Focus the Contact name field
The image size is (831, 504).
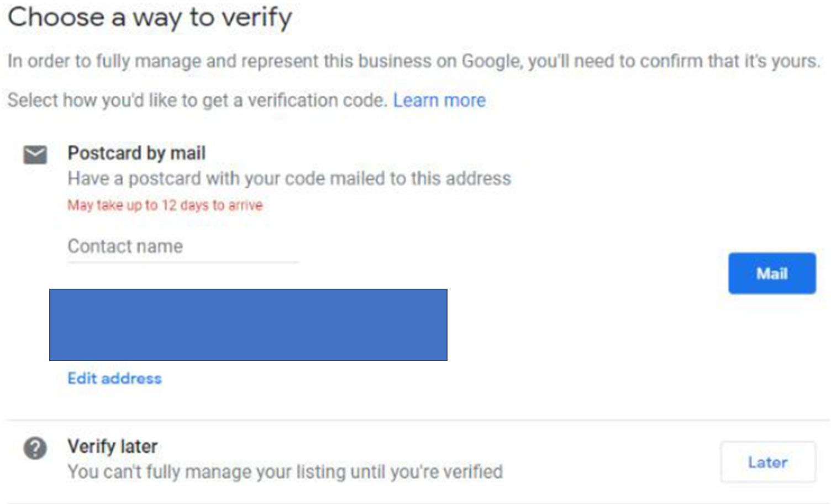click(182, 247)
